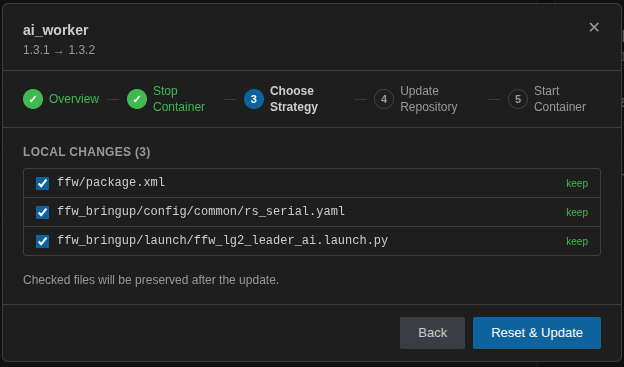The height and width of the screenshot is (367, 624).
Task: Click the Start Container step label
Action: coord(560,99)
